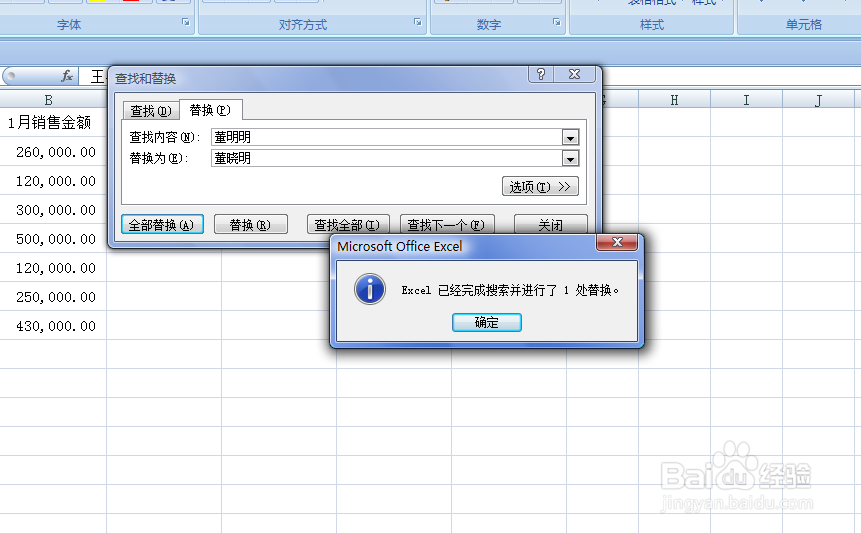
Task: Confirm the replacement message with 确定
Action: [x=487, y=322]
